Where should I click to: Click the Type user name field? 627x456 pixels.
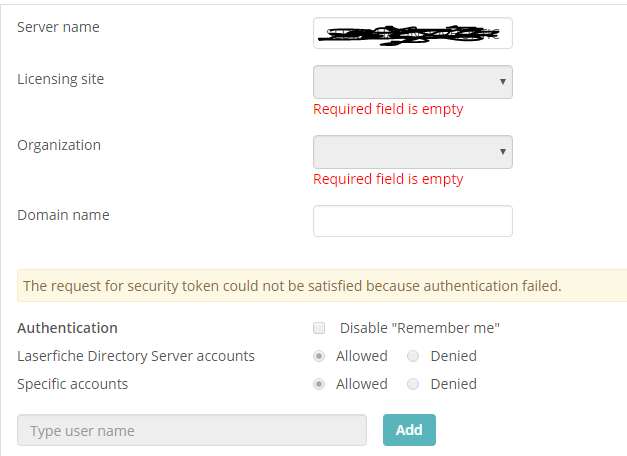192,431
